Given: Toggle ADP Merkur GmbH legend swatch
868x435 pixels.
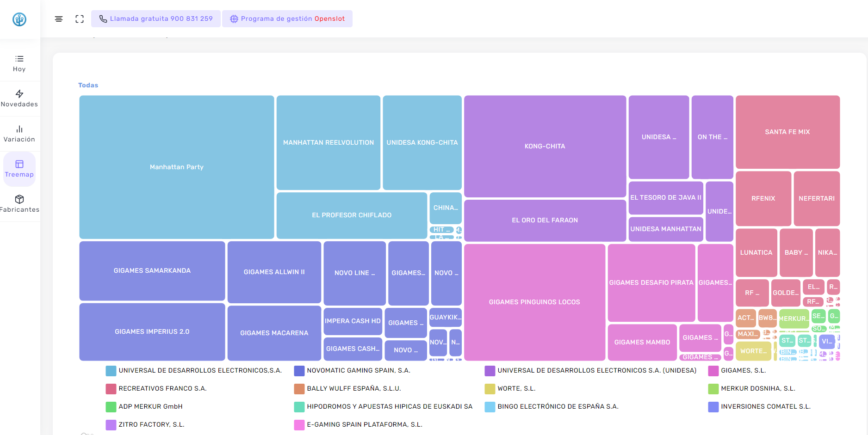Looking at the screenshot, I should (111, 407).
